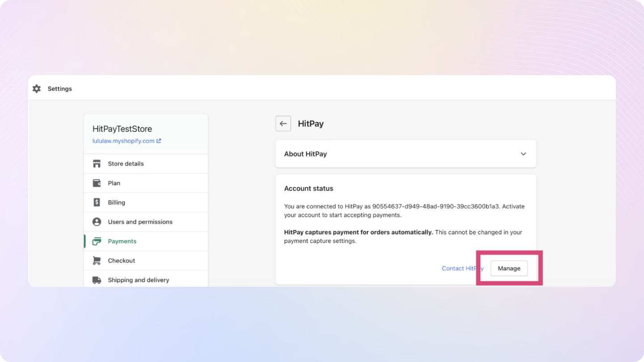644x362 pixels.
Task: Click the HitPay page title
Action: [x=311, y=124]
